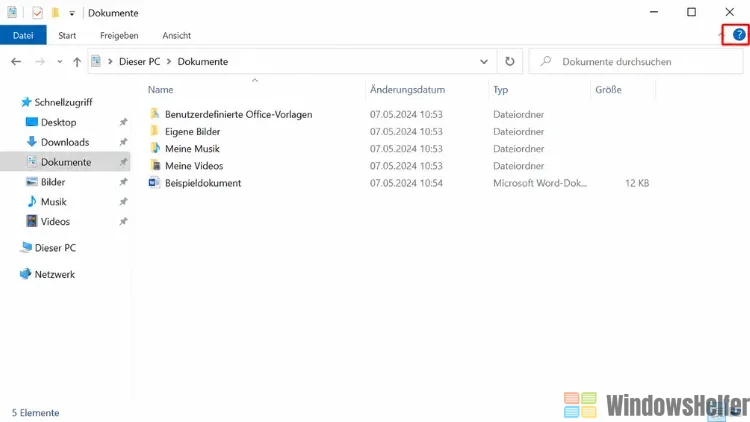Sort by the Größe column header
Screen dimensions: 750x422
(608, 89)
